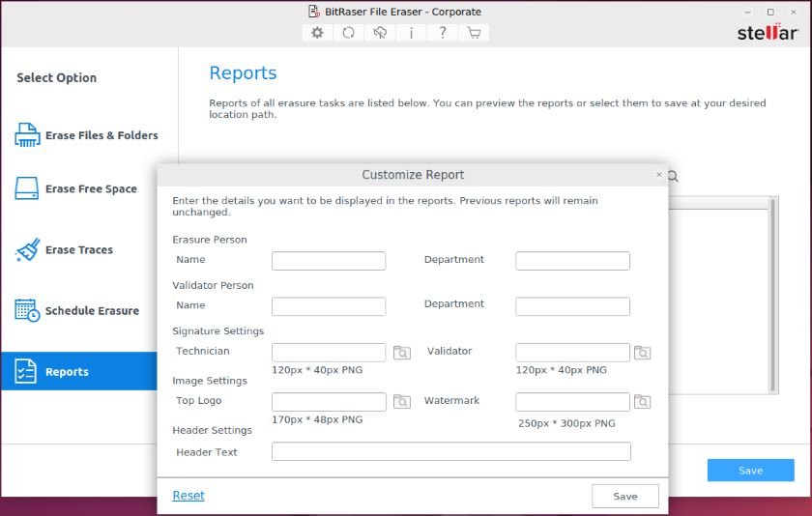Minimize the BitRaser window

[x=748, y=12]
